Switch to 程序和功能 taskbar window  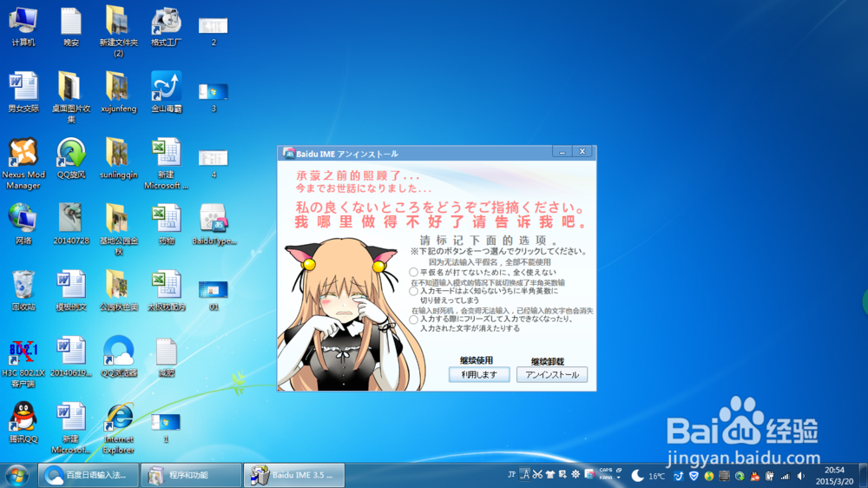coord(191,475)
